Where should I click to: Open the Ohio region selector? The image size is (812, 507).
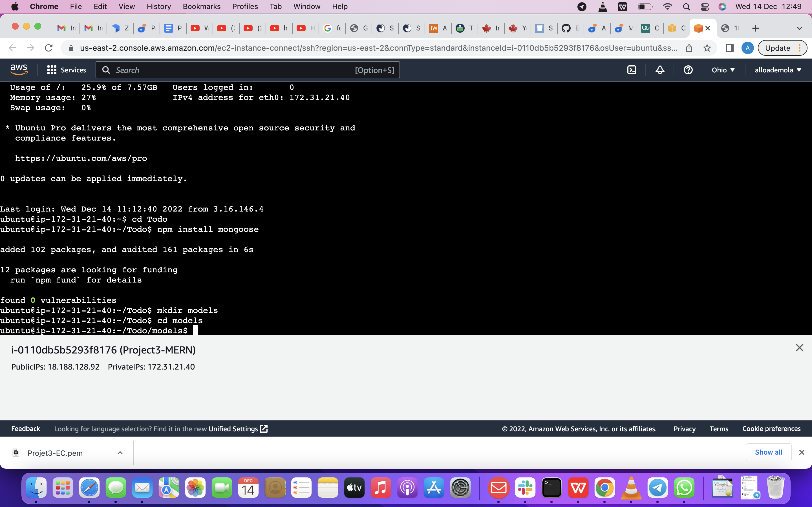click(x=723, y=70)
